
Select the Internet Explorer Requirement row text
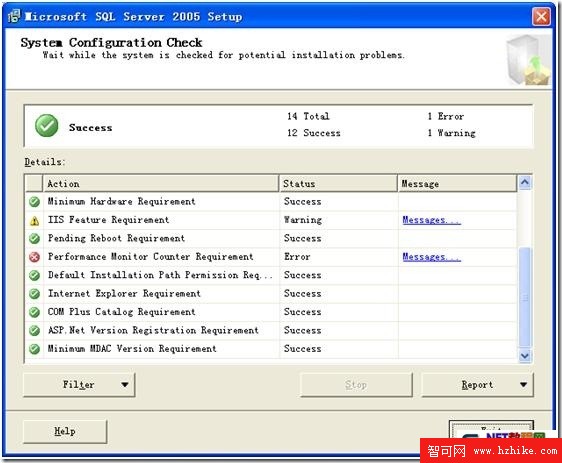point(124,293)
